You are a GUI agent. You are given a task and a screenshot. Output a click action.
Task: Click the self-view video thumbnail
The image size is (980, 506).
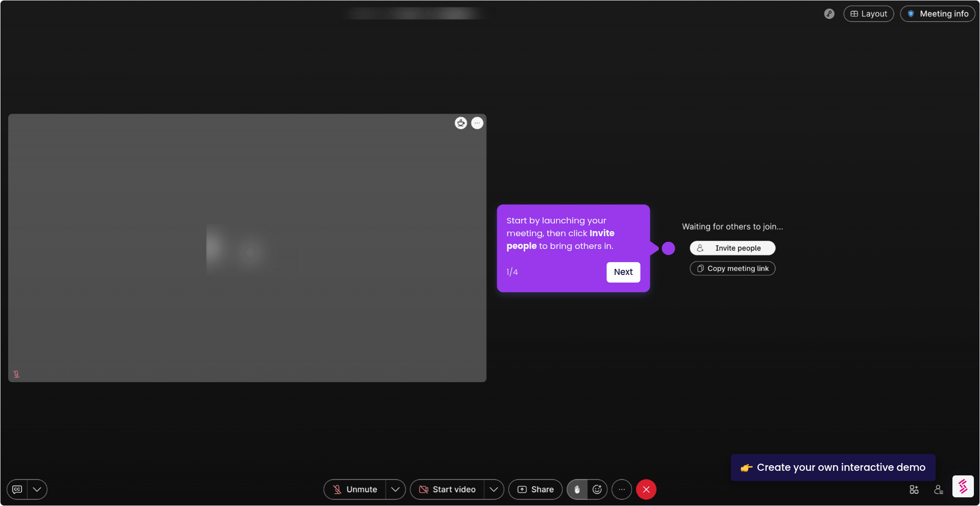(x=247, y=248)
